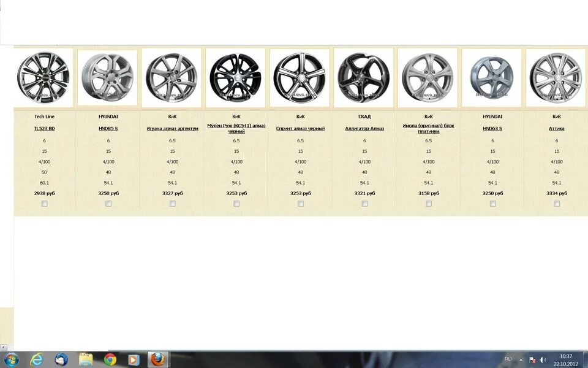Image resolution: width=588 pixels, height=368 pixels.
Task: Click the 2938 руб price
Action: pyautogui.click(x=44, y=193)
